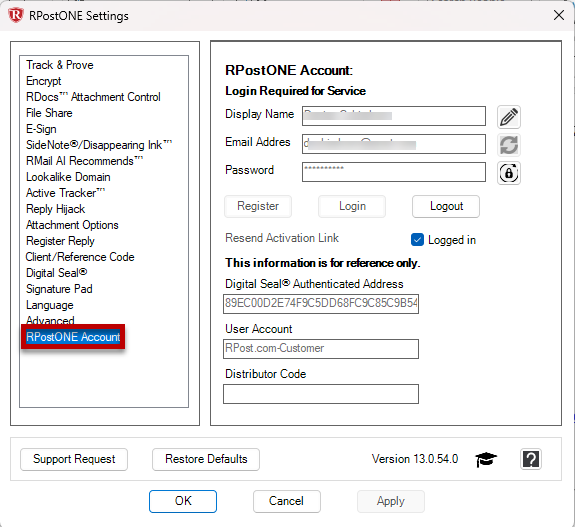Close the RPostONE Settings dialog
This screenshot has height=527, width=575.
coord(559,15)
